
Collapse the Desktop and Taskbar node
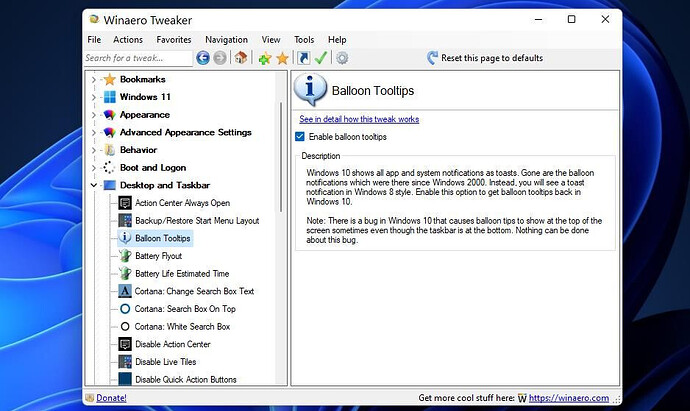pos(93,185)
